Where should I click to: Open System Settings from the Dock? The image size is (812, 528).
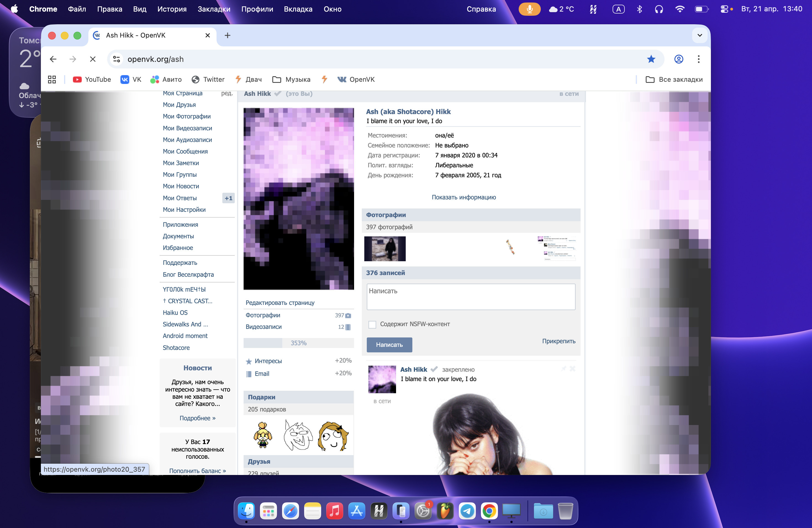pyautogui.click(x=423, y=511)
